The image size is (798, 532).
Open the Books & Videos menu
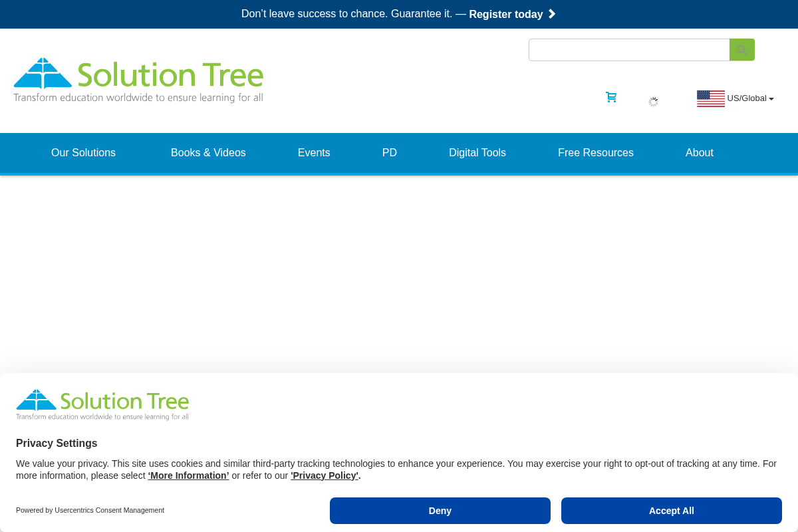208,153
